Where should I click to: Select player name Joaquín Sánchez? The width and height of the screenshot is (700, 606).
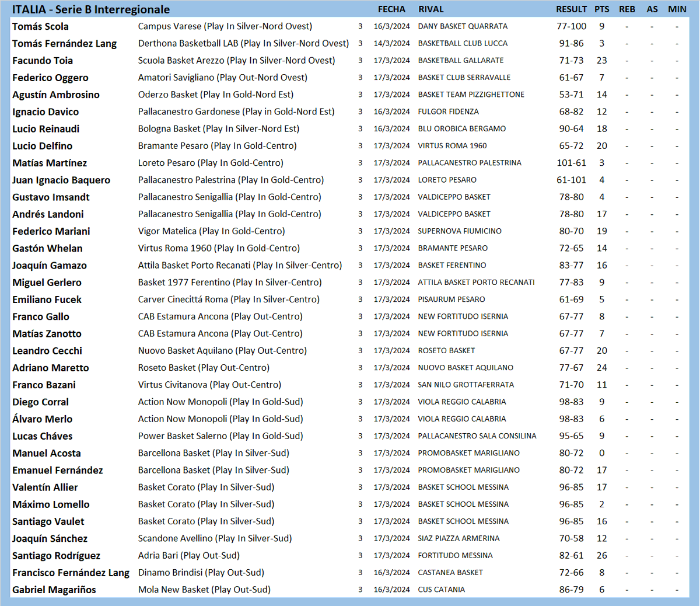[50, 539]
